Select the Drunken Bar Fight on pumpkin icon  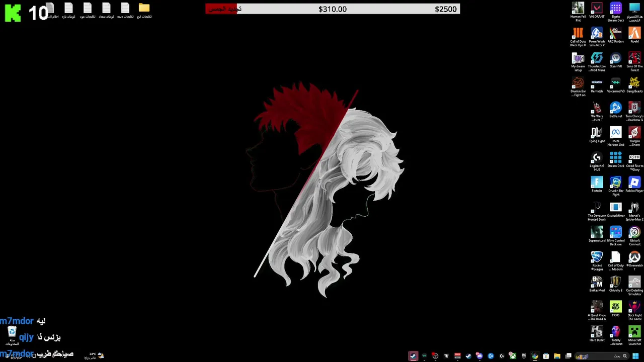(578, 87)
